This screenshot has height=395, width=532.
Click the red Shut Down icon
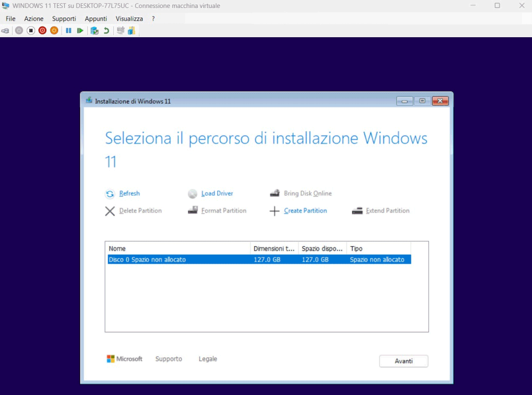click(43, 30)
